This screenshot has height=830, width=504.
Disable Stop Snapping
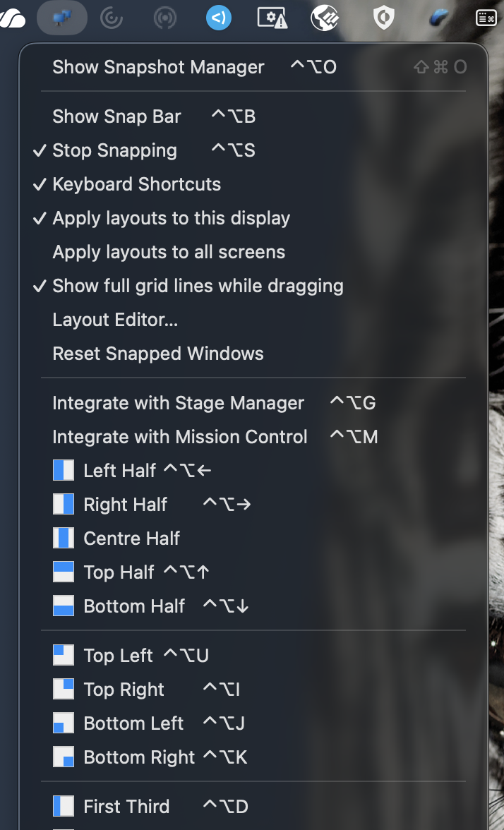(x=114, y=150)
